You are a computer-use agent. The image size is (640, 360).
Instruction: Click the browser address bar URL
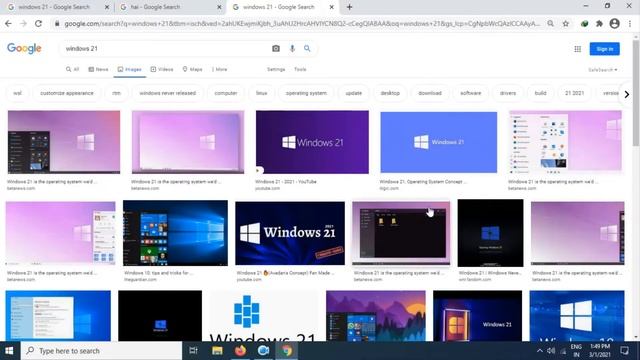click(302, 24)
